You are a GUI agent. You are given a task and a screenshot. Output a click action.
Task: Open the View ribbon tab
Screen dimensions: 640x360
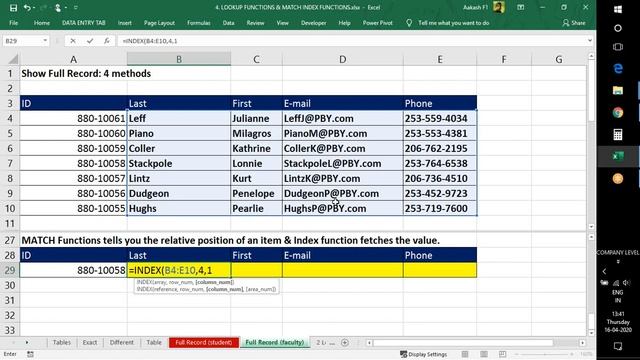pos(282,23)
